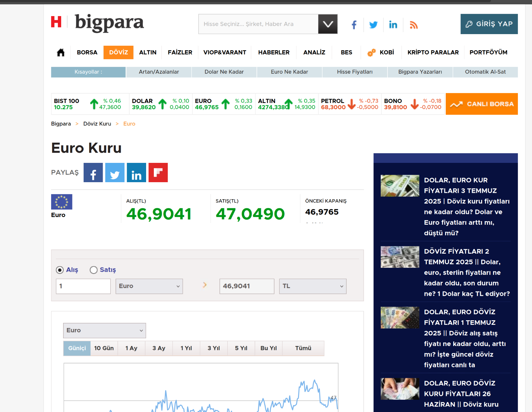Viewport: 532px width, 412px height.
Task: Open the ANALİZ menu
Action: pos(314,52)
